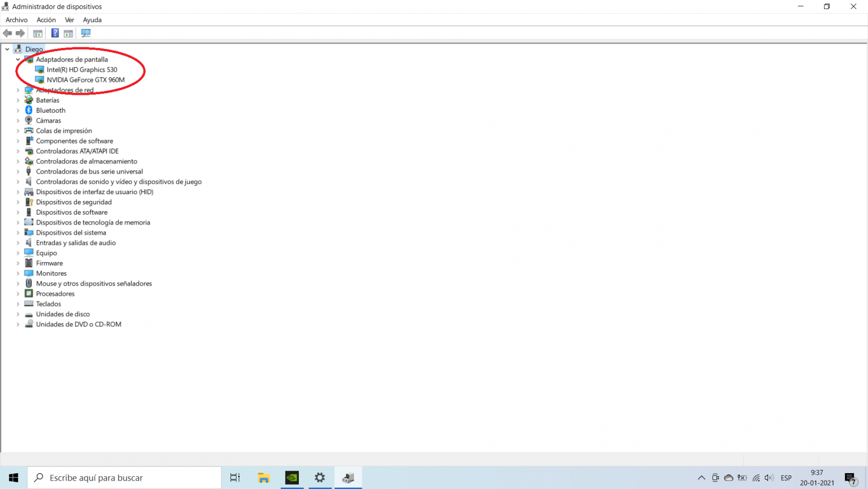Open the Ayuda menu
The width and height of the screenshot is (868, 489).
point(92,20)
